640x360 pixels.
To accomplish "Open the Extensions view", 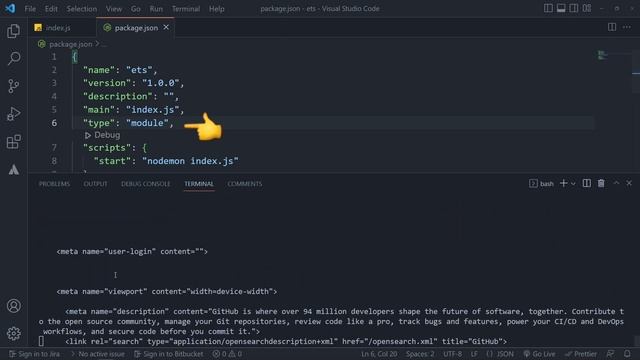I will tap(13, 142).
